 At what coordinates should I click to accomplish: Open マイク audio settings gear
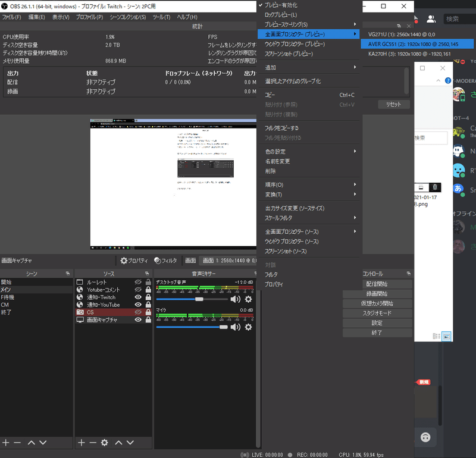(248, 327)
